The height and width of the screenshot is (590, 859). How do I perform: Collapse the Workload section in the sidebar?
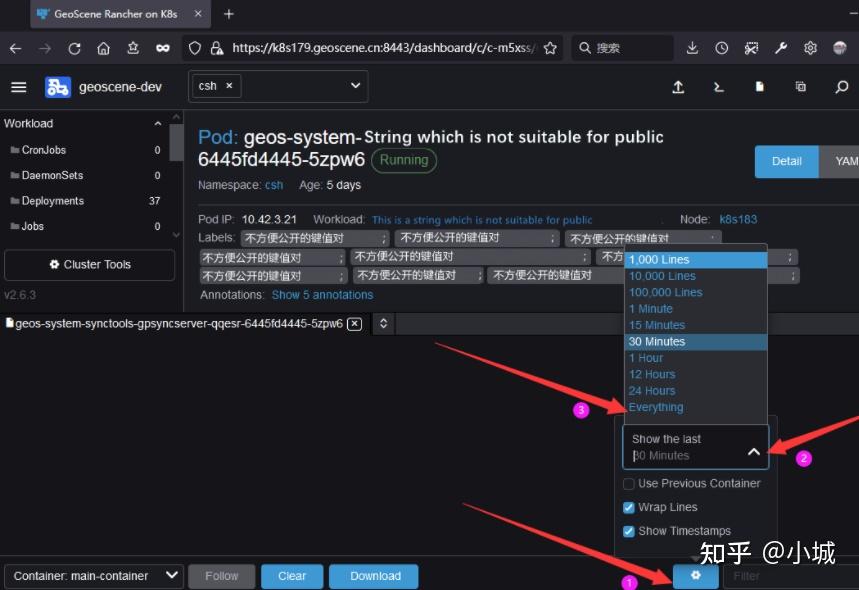click(157, 122)
